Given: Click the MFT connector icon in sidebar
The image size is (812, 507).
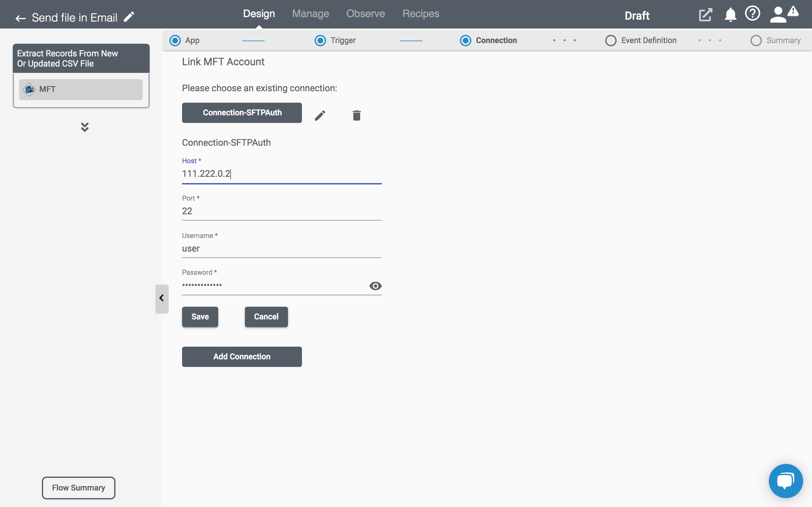Looking at the screenshot, I should click(30, 89).
